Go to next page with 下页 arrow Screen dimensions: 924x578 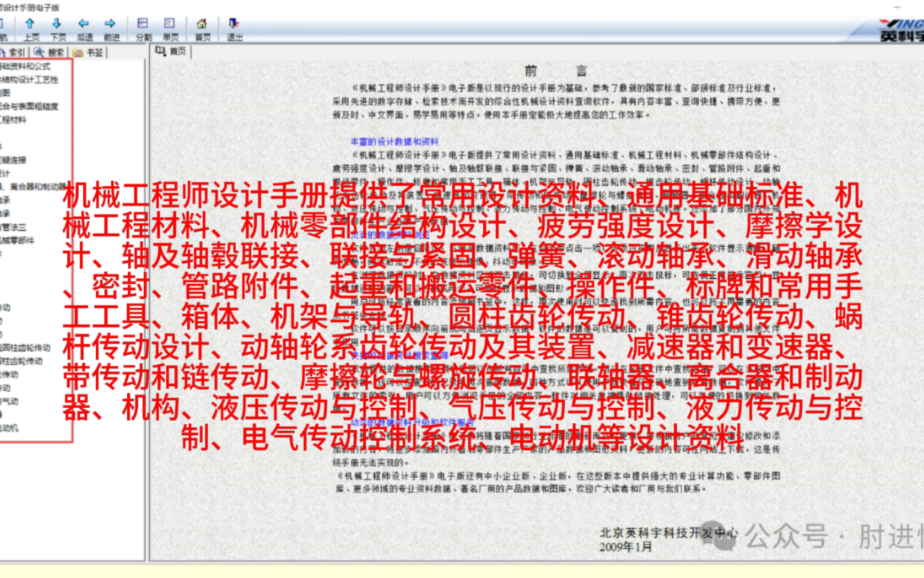pyautogui.click(x=57, y=29)
